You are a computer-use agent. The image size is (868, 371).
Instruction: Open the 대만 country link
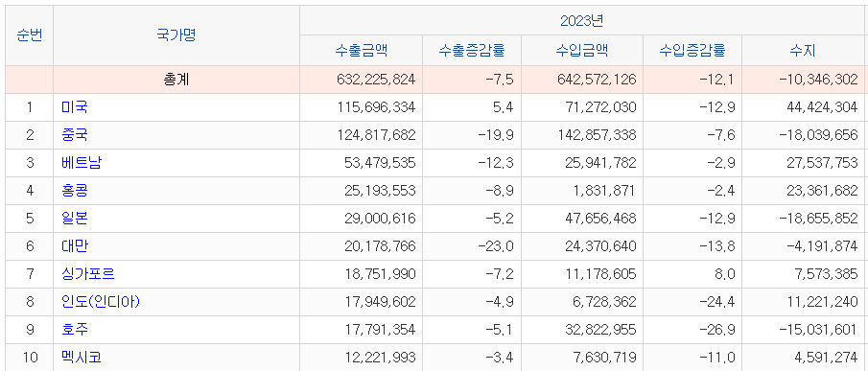(x=74, y=246)
